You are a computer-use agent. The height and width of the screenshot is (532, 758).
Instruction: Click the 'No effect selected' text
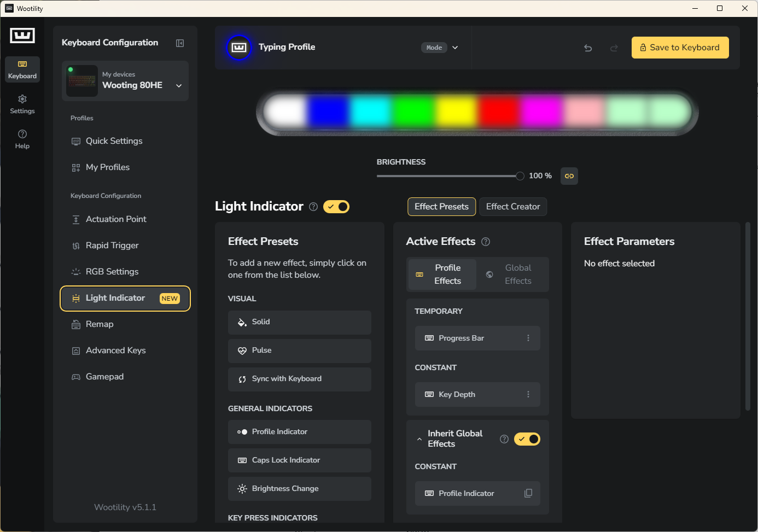pos(619,264)
